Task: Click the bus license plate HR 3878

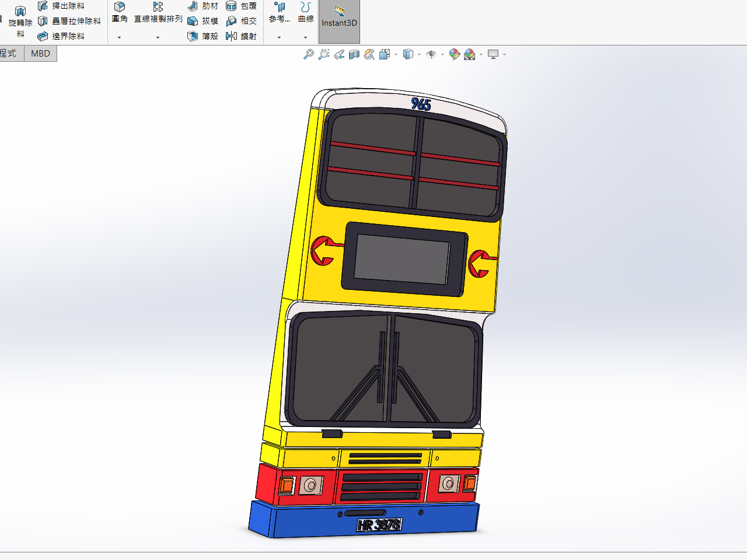Action: pyautogui.click(x=379, y=525)
